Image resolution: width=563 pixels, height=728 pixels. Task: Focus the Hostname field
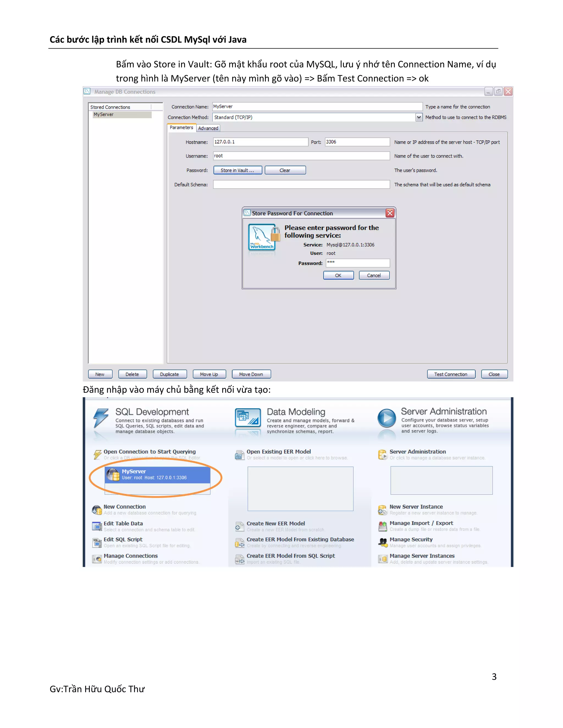point(261,142)
